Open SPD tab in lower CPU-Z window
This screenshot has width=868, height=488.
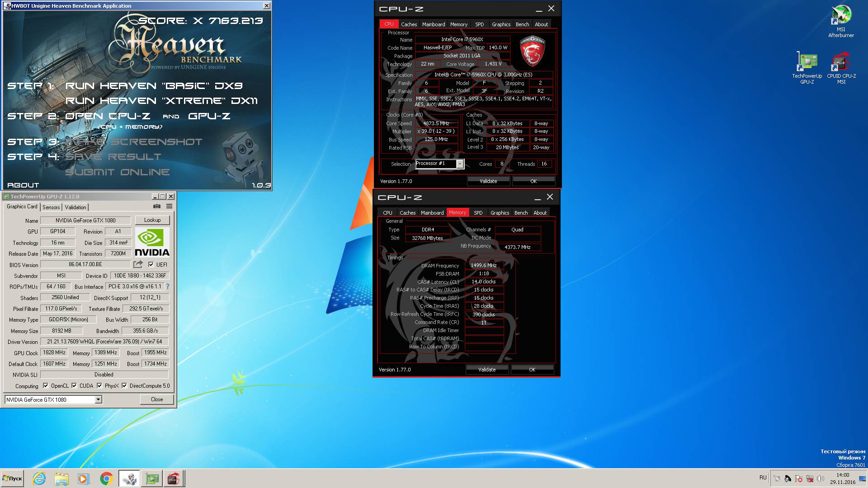478,213
